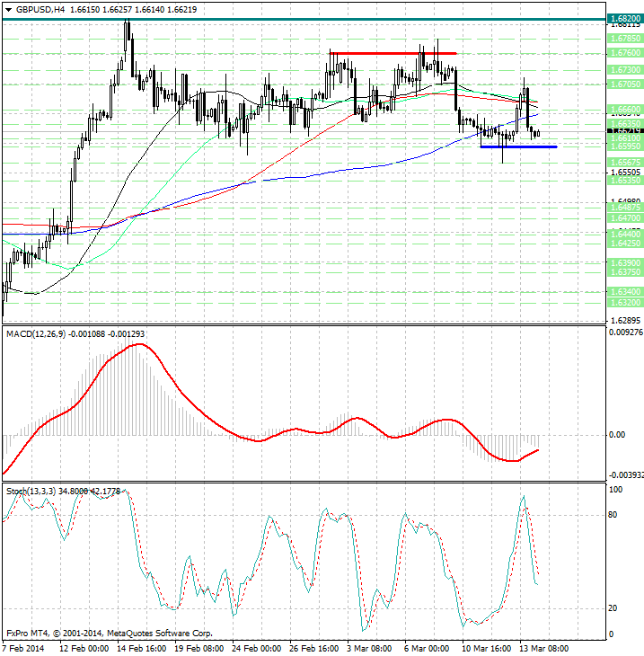
Task: Click the 1.65350 price level label
Action: 625,181
